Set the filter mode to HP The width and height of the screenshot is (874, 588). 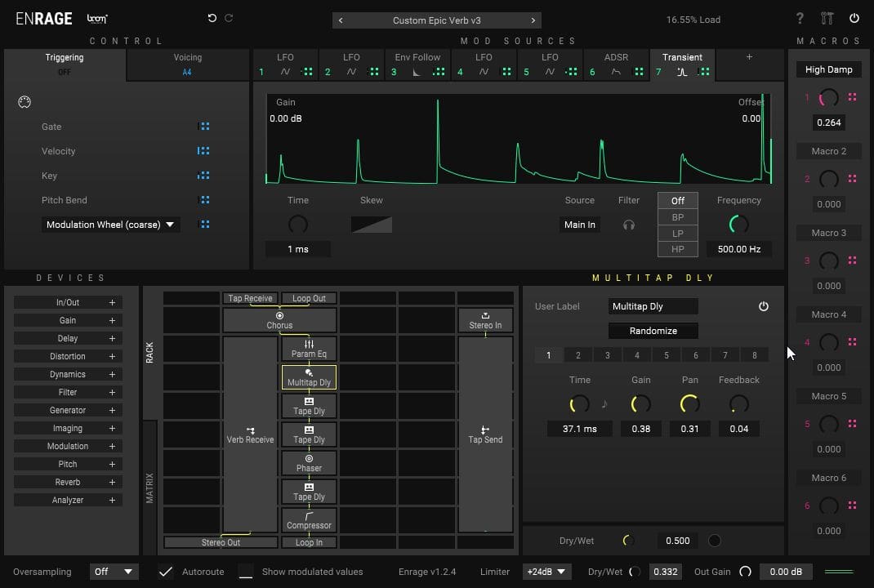coord(678,249)
